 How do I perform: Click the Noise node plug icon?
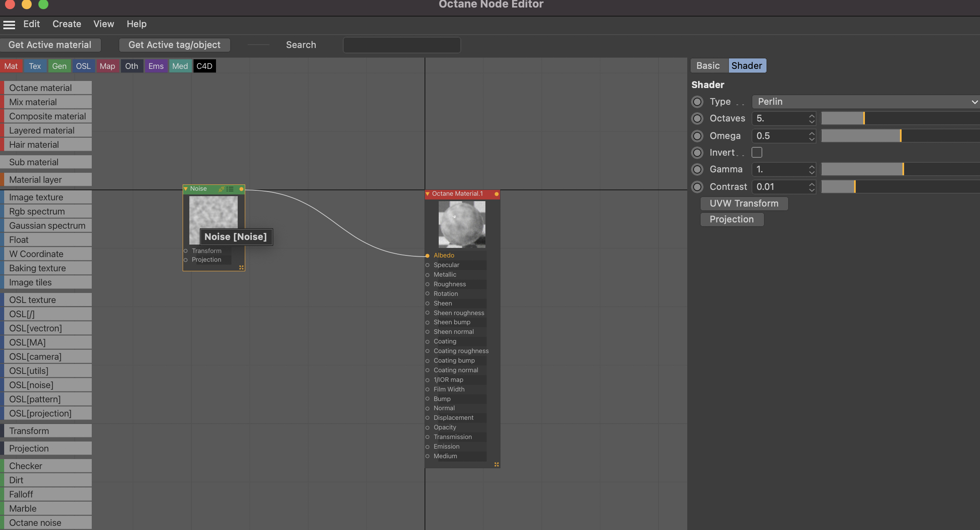tap(221, 189)
